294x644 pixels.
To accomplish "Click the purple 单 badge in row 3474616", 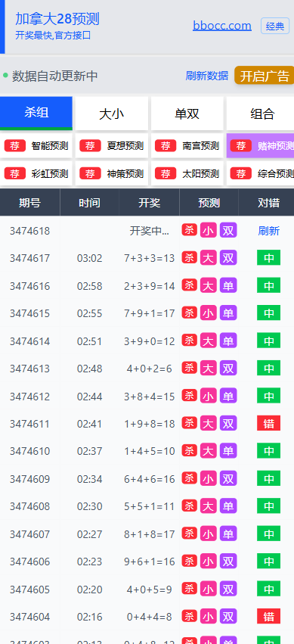I will click(x=228, y=285).
